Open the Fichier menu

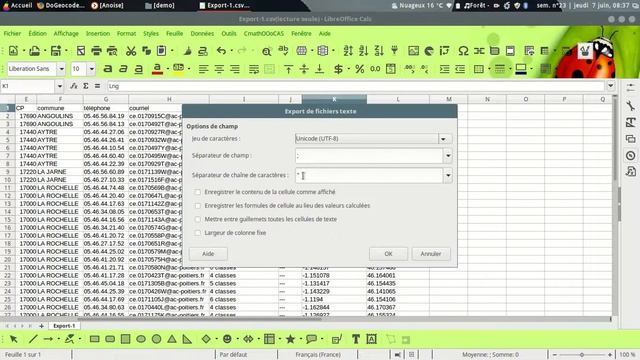point(12,33)
